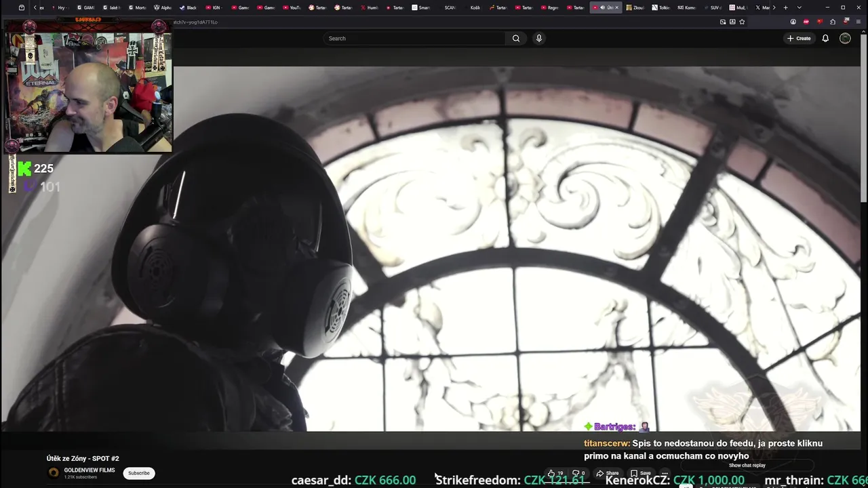Click the 1.21K subscribers text
This screenshot has height=488, width=868.
(81, 477)
